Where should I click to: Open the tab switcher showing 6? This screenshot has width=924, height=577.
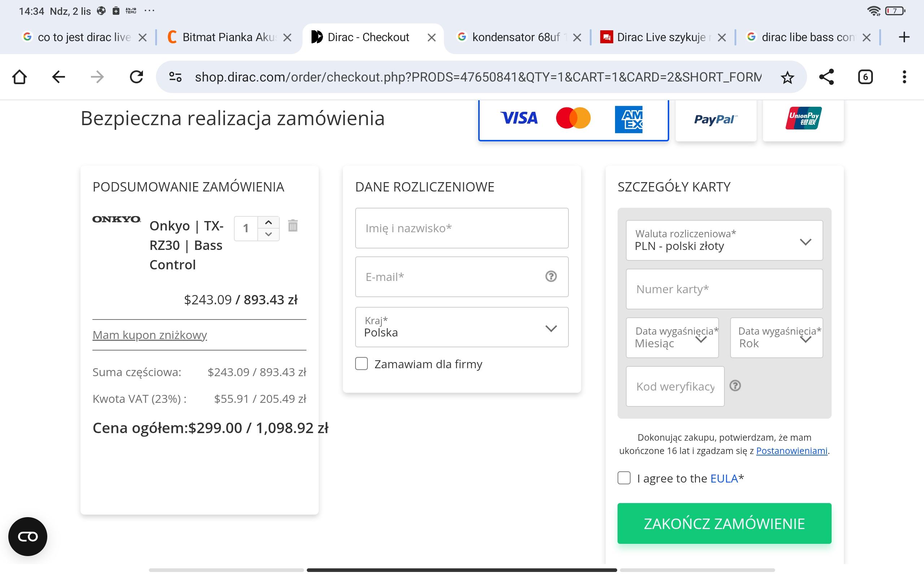pyautogui.click(x=865, y=77)
